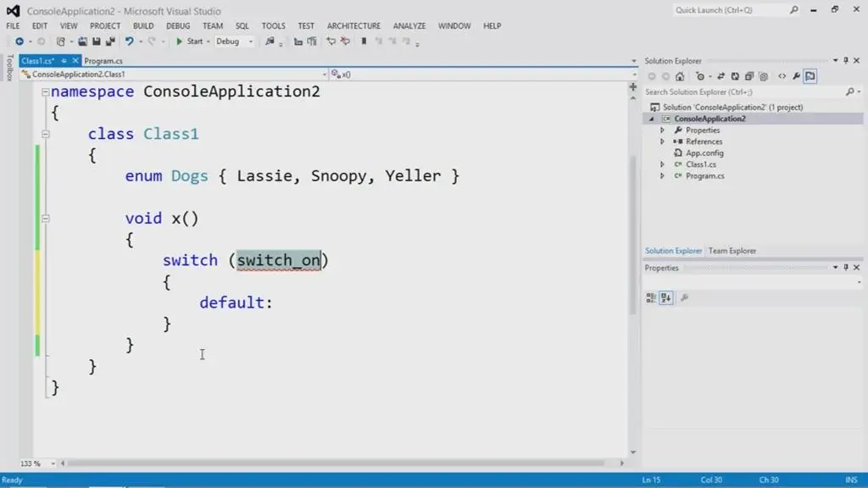The height and width of the screenshot is (488, 868).
Task: Click Property Pages wrench in Properties panel
Action: click(x=685, y=298)
